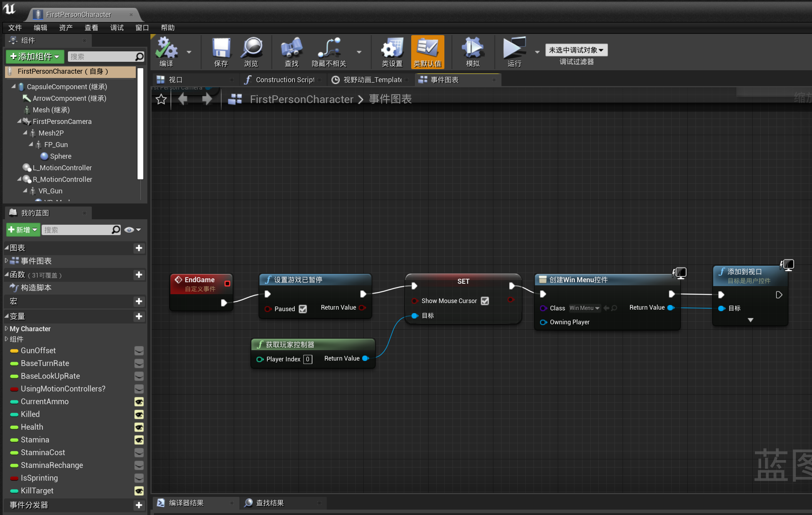The image size is (812, 515).
Task: Open 类默认值 class defaults panel
Action: (427, 52)
